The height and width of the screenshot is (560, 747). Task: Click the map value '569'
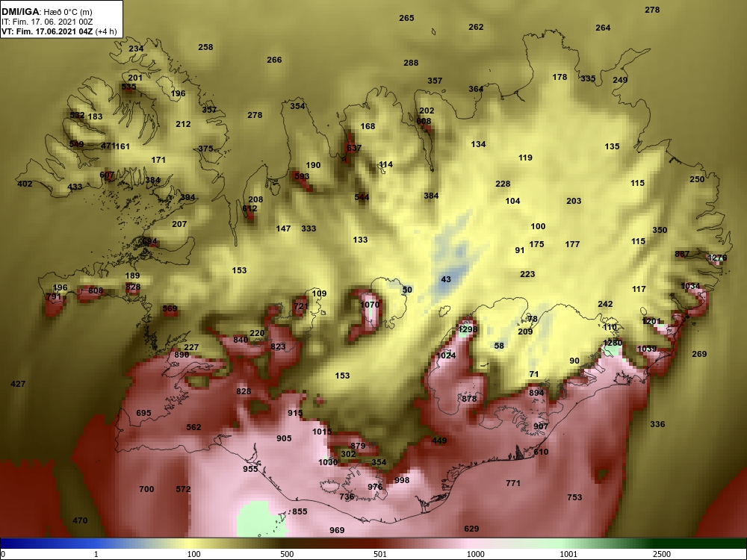click(170, 308)
